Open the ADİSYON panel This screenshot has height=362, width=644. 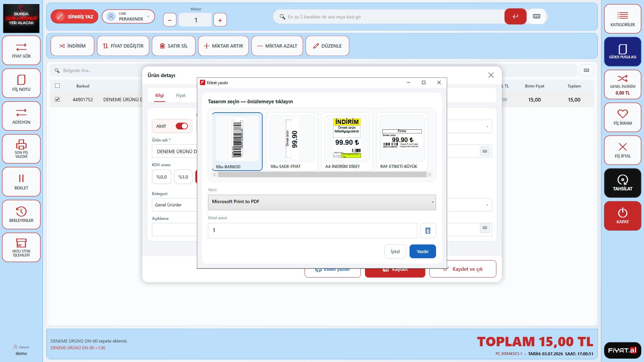point(21,116)
